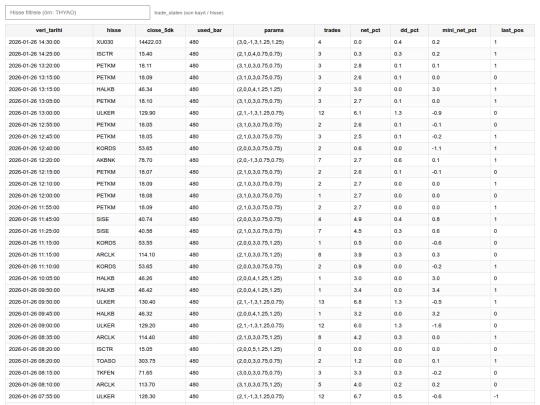Click the date 2026-01-26 12:55:00
This screenshot has height=405, width=540.
click(34, 125)
